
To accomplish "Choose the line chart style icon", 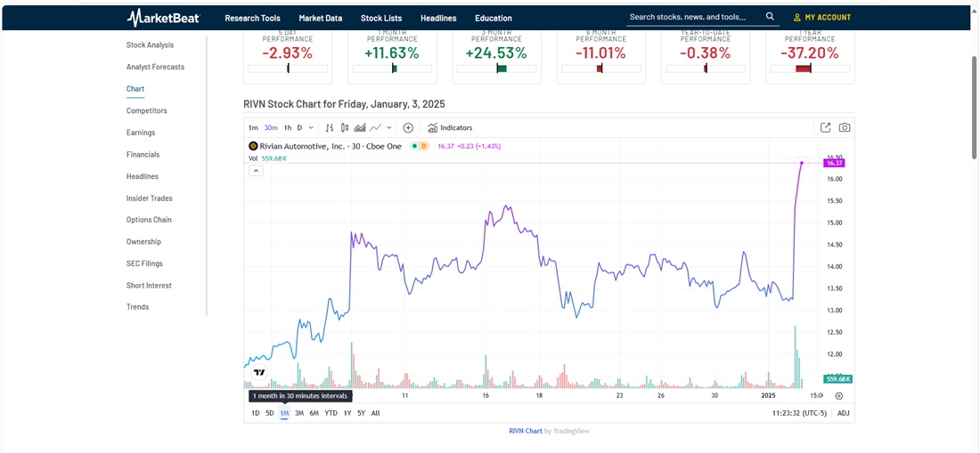I will click(375, 128).
